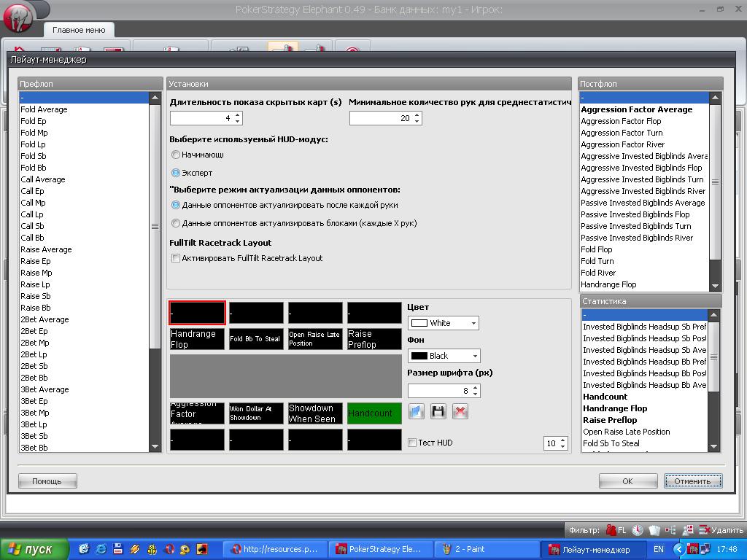Click the EN language indicator in the tray
747x560 pixels.
659,549
